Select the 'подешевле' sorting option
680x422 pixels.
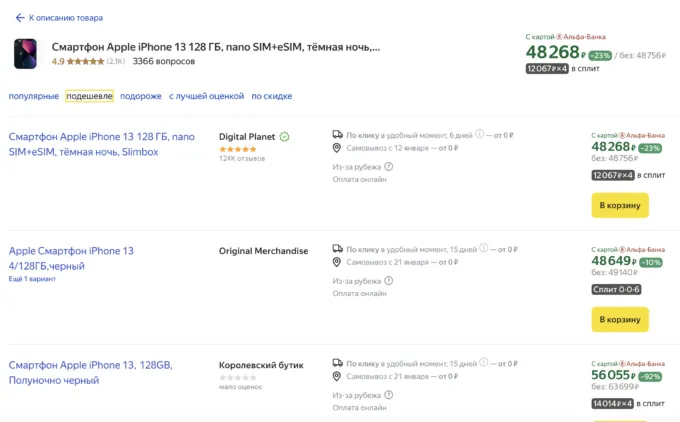click(89, 96)
